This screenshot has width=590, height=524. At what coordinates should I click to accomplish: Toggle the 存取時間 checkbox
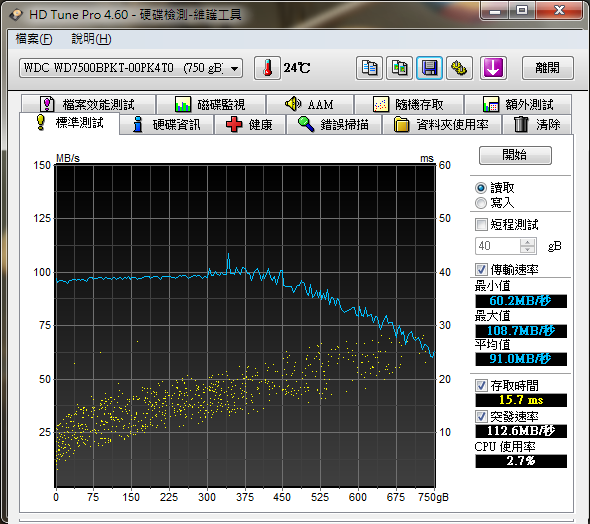[481, 386]
